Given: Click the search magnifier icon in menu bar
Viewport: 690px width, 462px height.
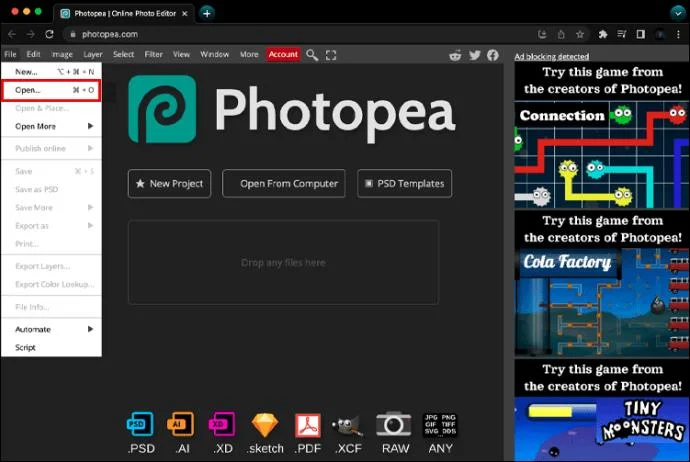Looking at the screenshot, I should [x=312, y=55].
